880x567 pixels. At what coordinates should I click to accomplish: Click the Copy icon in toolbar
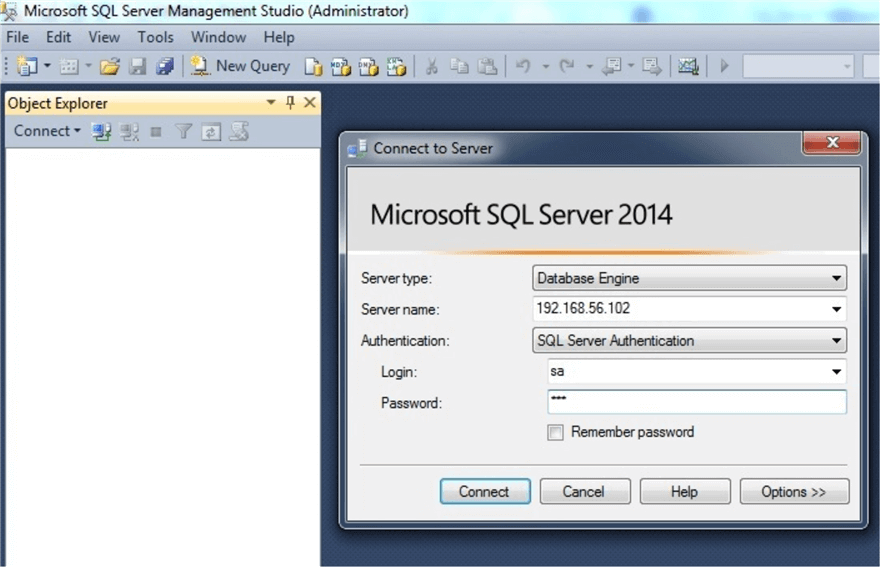click(460, 67)
